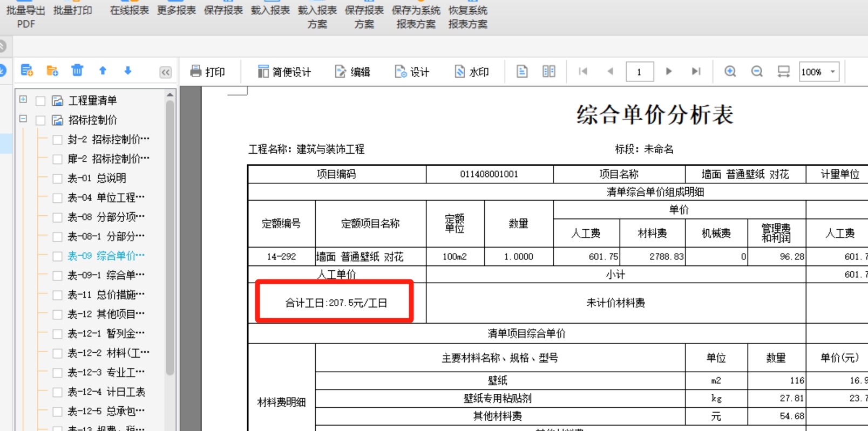Switch to single page view icon
The image size is (868, 431).
click(x=522, y=71)
